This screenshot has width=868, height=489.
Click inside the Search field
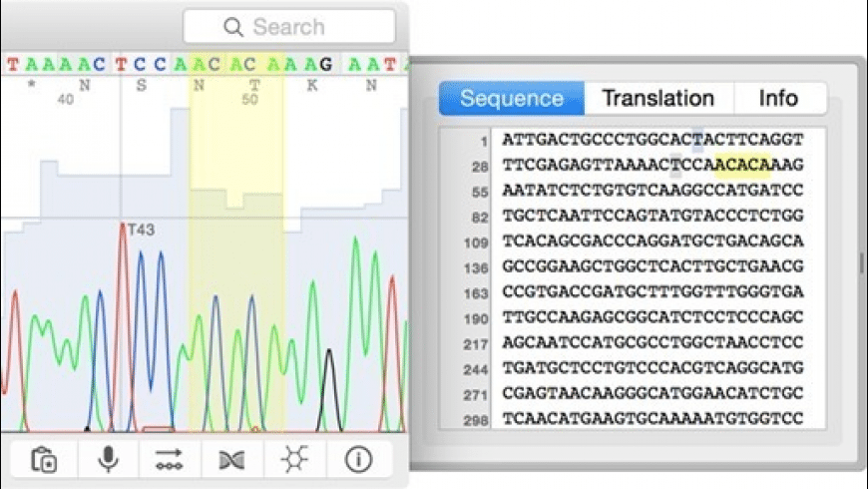click(299, 27)
